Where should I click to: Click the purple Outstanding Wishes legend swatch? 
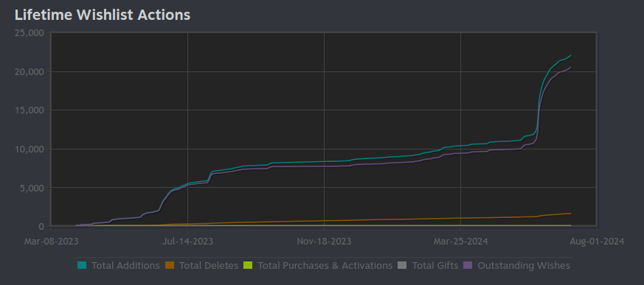click(x=468, y=265)
